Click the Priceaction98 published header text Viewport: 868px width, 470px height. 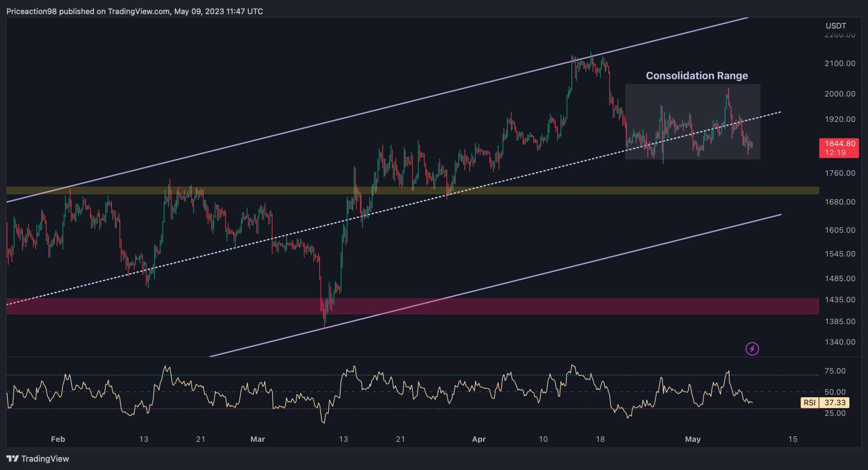click(x=134, y=12)
